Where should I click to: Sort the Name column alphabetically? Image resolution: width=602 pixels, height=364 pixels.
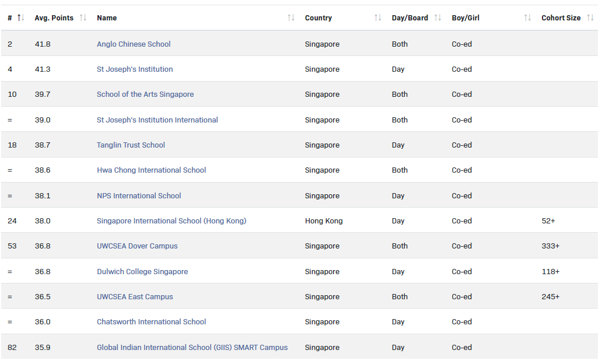291,17
